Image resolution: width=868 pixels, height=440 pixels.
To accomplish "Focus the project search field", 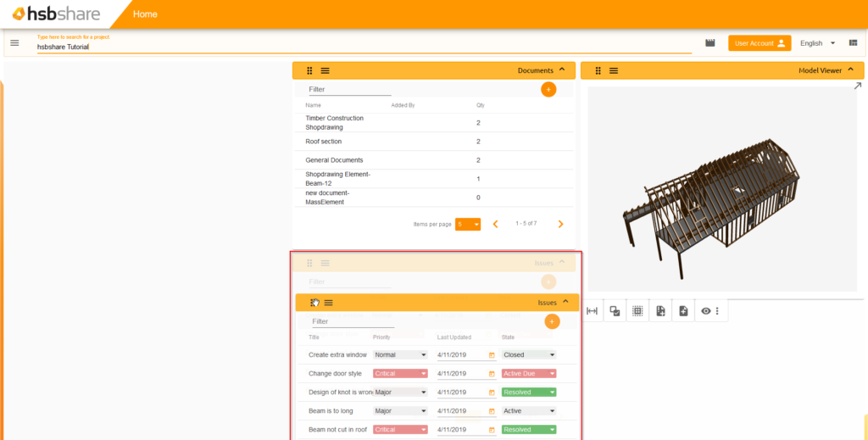I will click(364, 47).
